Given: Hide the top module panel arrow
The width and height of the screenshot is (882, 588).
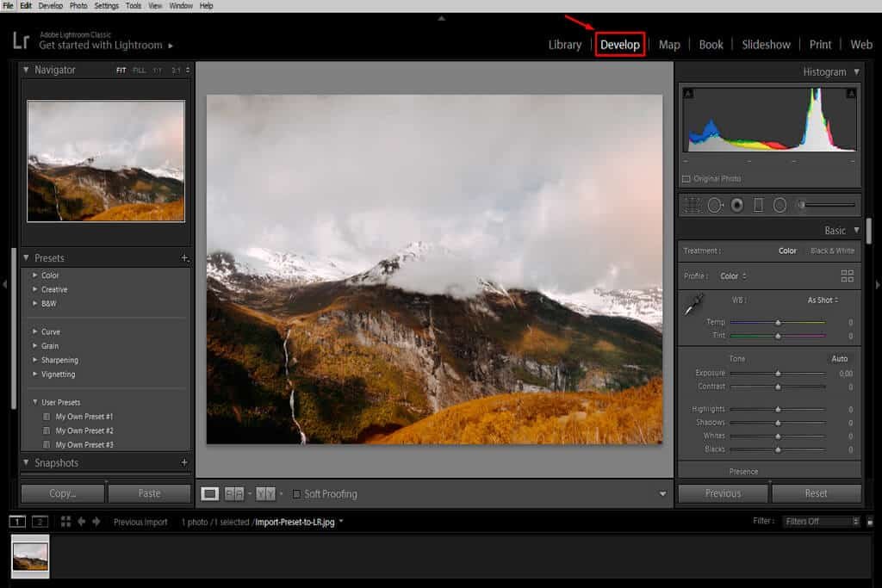Looking at the screenshot, I should point(442,18).
